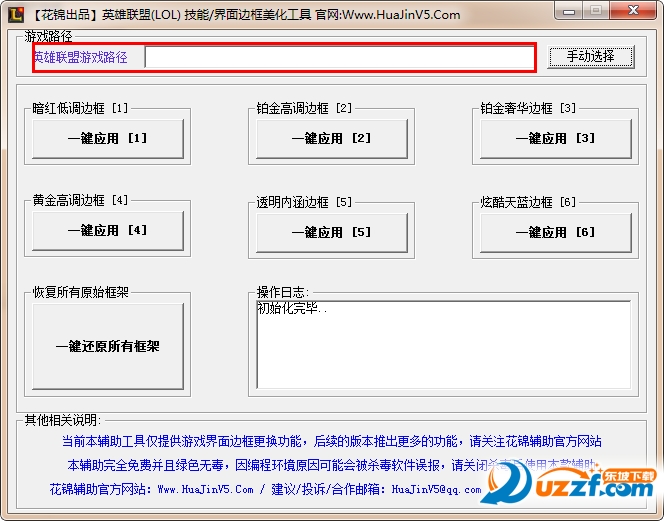Image resolution: width=664 pixels, height=521 pixels.
Task: Click the 铂金奢华边框 [3] group label
Action: pyautogui.click(x=528, y=108)
